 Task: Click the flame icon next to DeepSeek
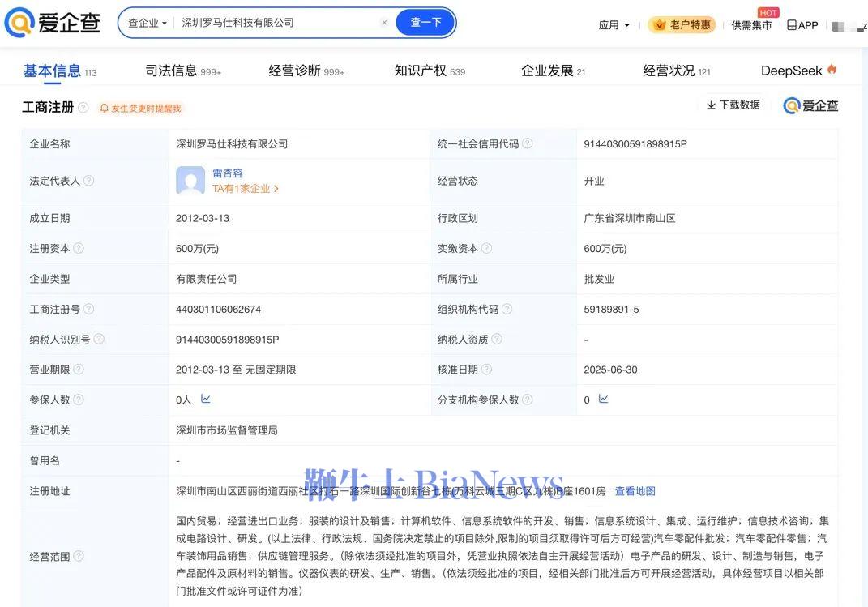tap(832, 70)
